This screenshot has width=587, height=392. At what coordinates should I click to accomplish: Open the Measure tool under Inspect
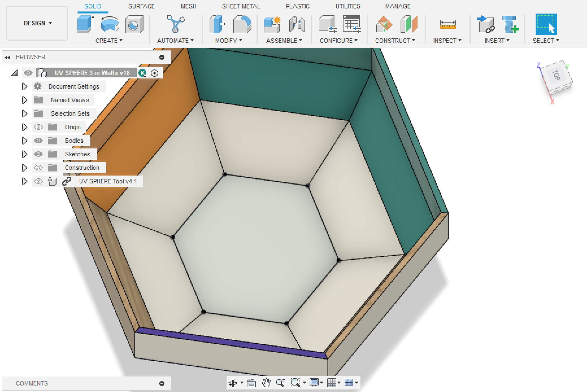448,25
